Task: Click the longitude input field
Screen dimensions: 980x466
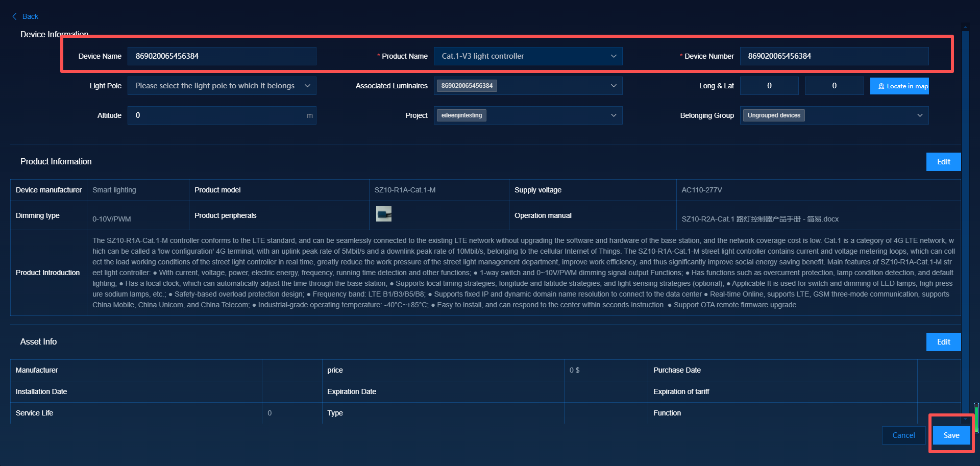Action: click(769, 86)
